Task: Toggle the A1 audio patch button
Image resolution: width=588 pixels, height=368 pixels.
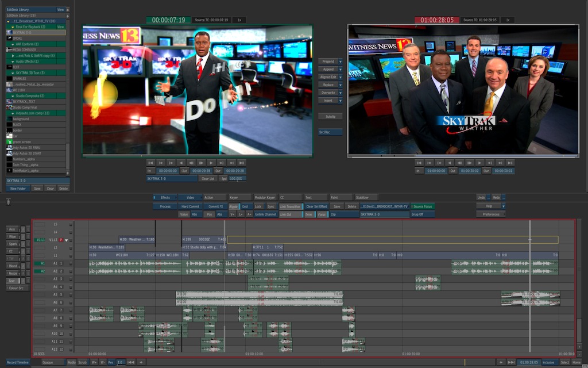Action: click(x=40, y=263)
